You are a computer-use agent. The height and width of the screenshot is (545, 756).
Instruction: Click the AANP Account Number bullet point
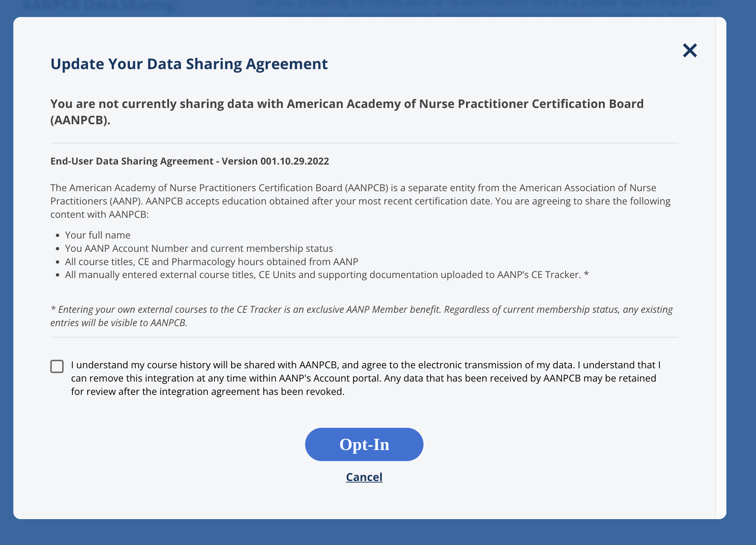[x=199, y=248]
